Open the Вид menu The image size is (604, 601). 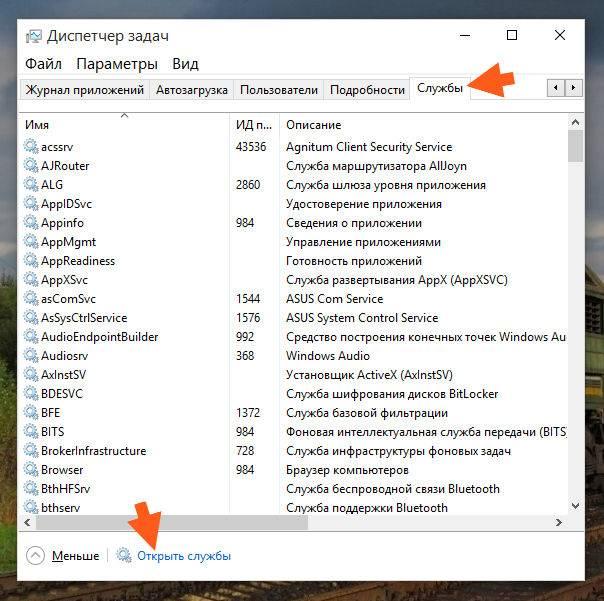(185, 64)
